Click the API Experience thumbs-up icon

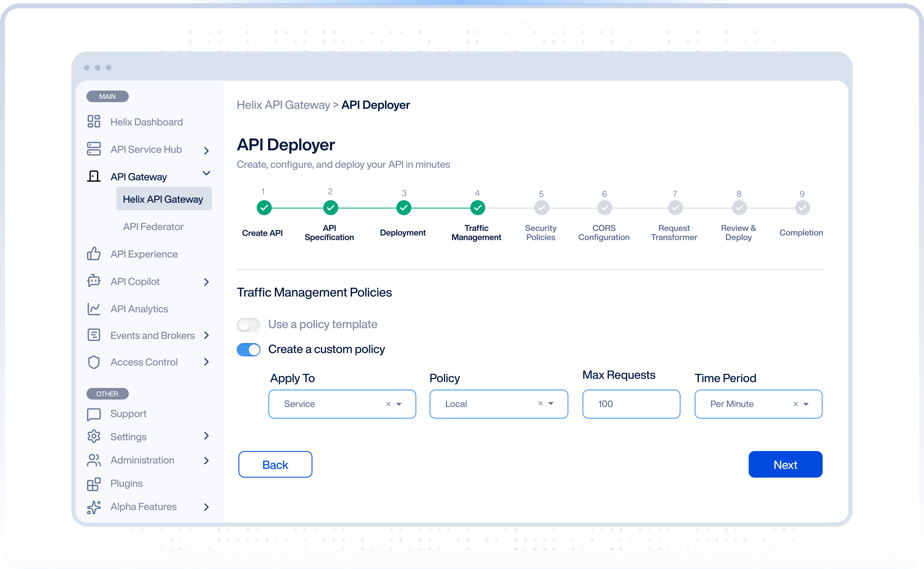[94, 254]
